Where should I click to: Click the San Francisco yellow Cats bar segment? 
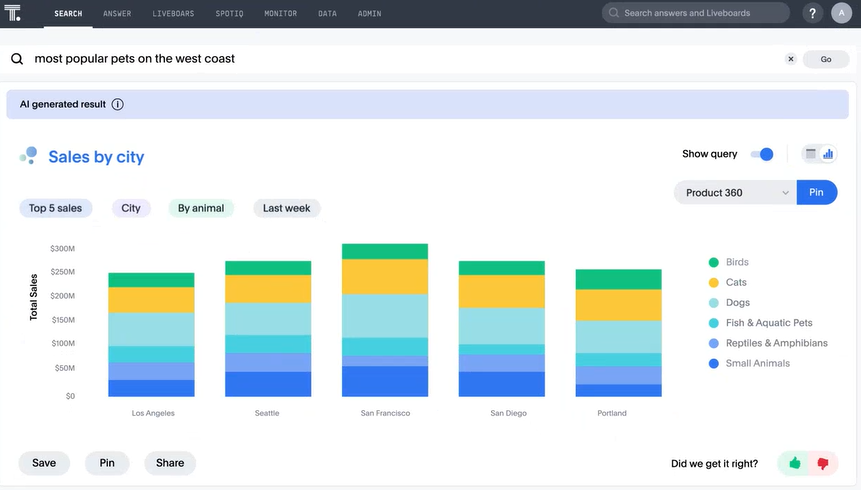point(385,276)
